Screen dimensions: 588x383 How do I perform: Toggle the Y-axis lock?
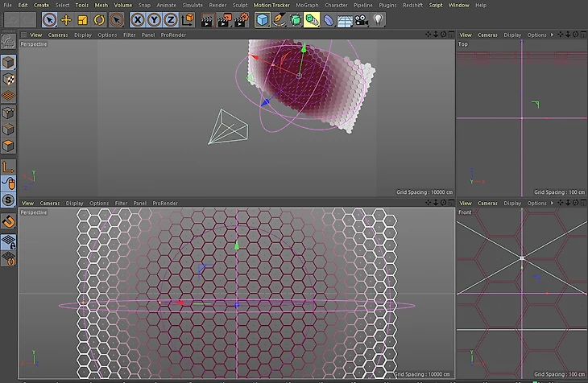[155, 20]
